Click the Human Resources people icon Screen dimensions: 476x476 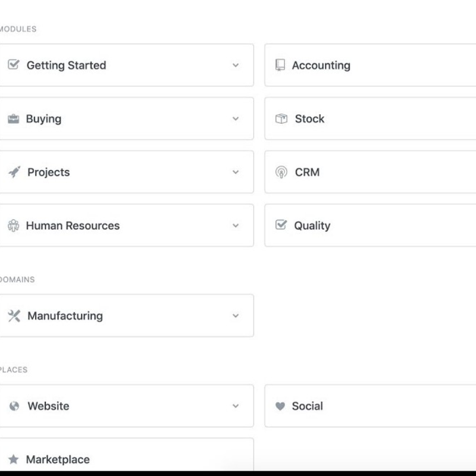(x=13, y=226)
